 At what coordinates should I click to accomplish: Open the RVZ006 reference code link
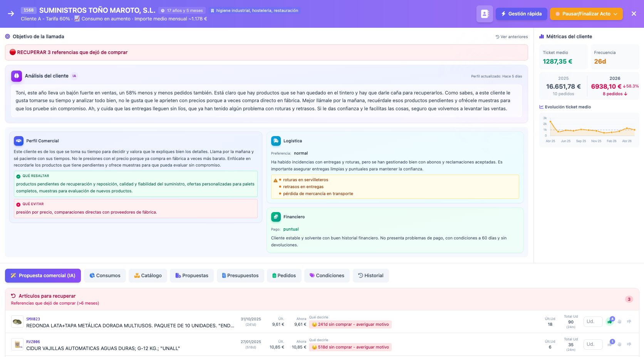click(x=33, y=342)
